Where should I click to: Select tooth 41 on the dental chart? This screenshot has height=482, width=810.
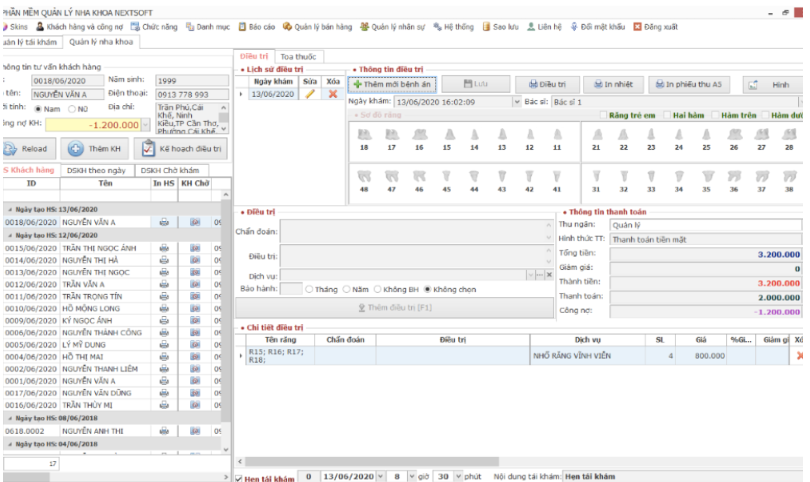[x=556, y=176]
